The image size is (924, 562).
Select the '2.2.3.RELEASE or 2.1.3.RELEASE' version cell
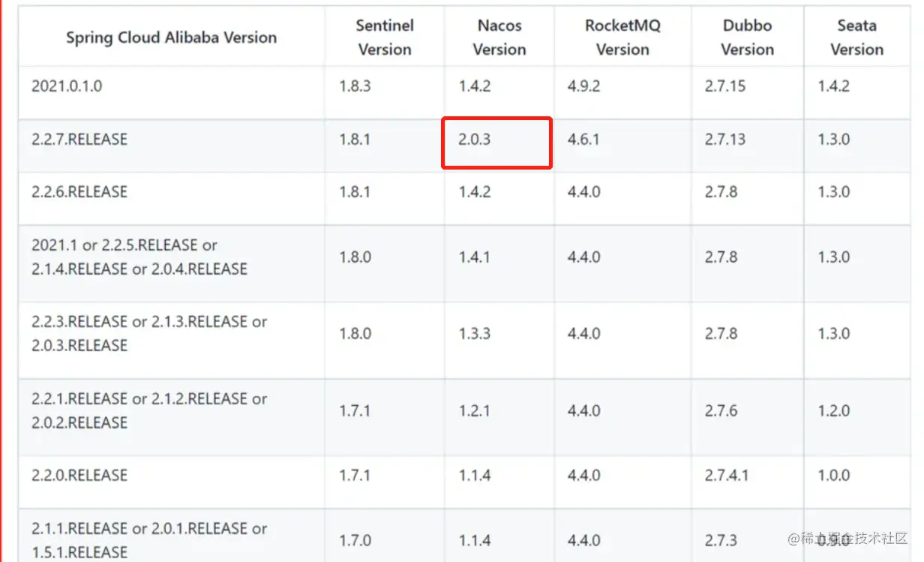click(172, 341)
